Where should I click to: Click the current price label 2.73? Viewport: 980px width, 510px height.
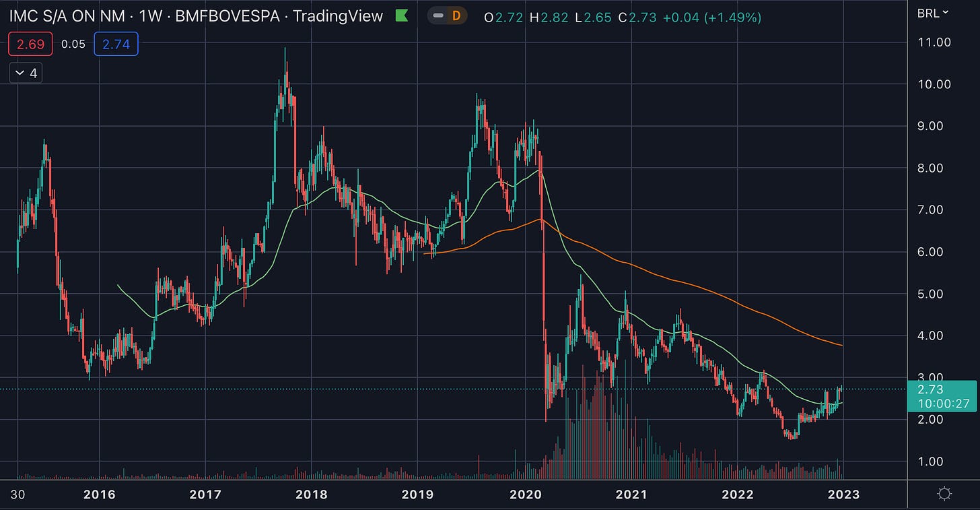coord(942,396)
